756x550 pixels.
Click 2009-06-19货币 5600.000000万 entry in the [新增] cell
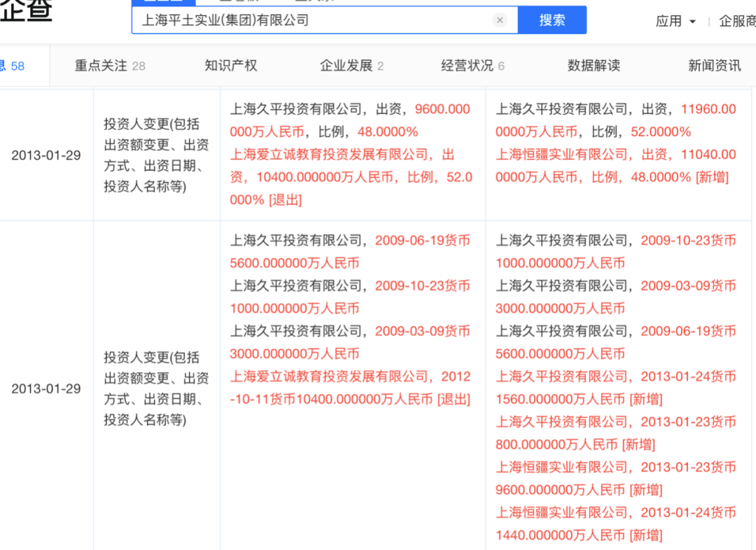click(616, 342)
